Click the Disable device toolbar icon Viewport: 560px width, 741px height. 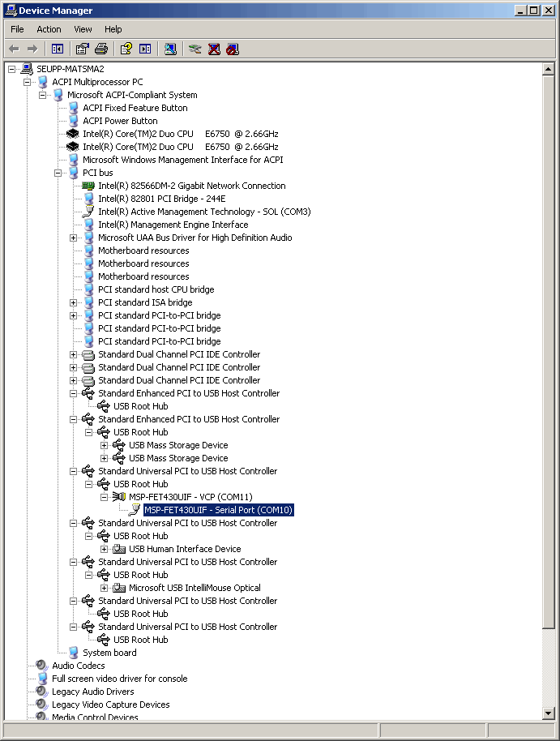pyautogui.click(x=233, y=49)
